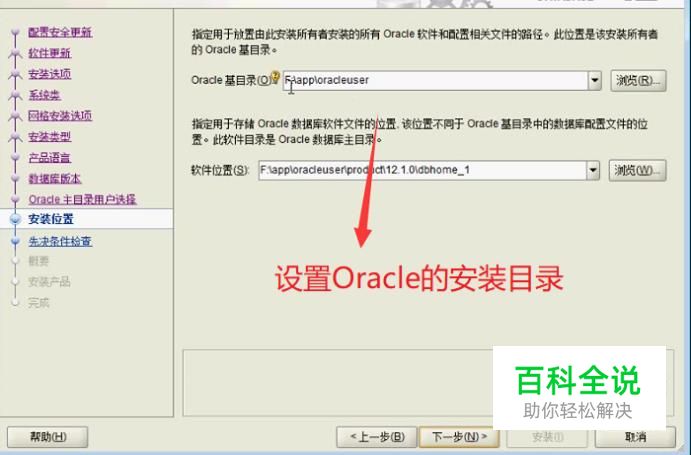Select the current 安装位置 step
The height and width of the screenshot is (455, 691).
tap(51, 219)
